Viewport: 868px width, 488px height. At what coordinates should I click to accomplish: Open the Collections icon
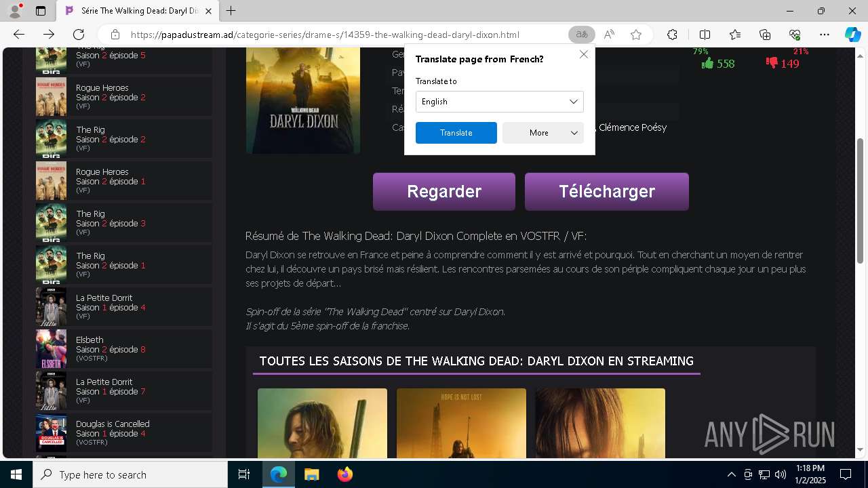[x=765, y=35]
